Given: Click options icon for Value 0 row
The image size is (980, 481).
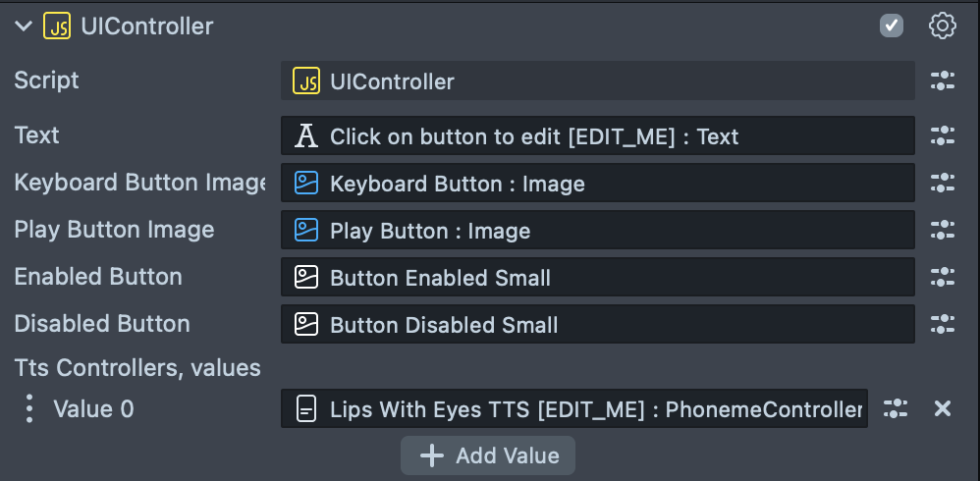Looking at the screenshot, I should tap(896, 409).
